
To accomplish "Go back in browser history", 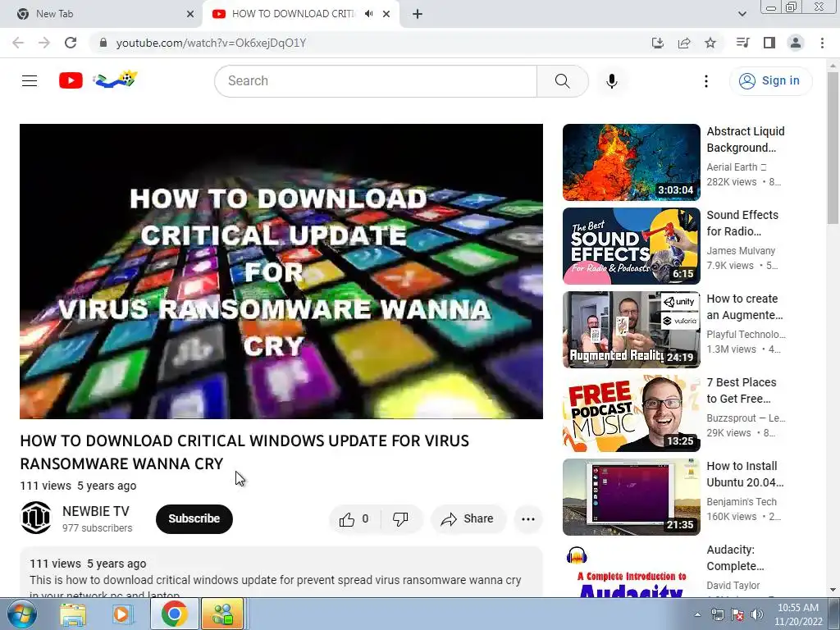I will (x=18, y=43).
